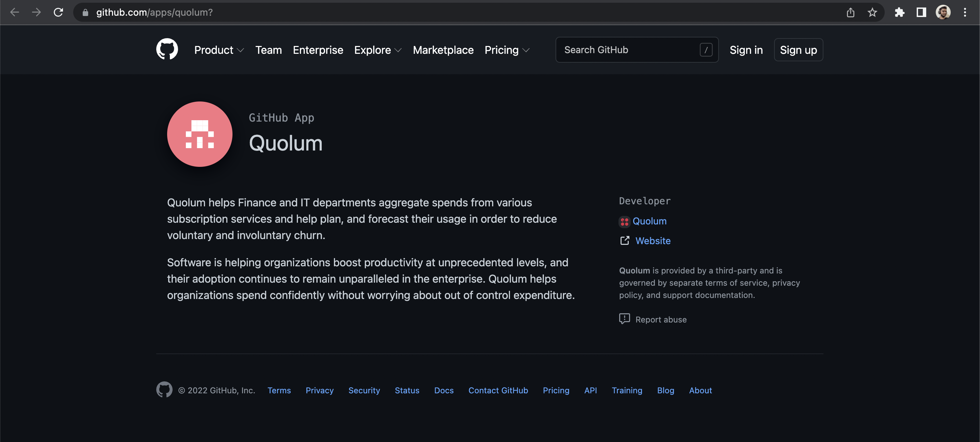The height and width of the screenshot is (442, 980).
Task: Click the share page icon in address bar
Action: coord(850,12)
